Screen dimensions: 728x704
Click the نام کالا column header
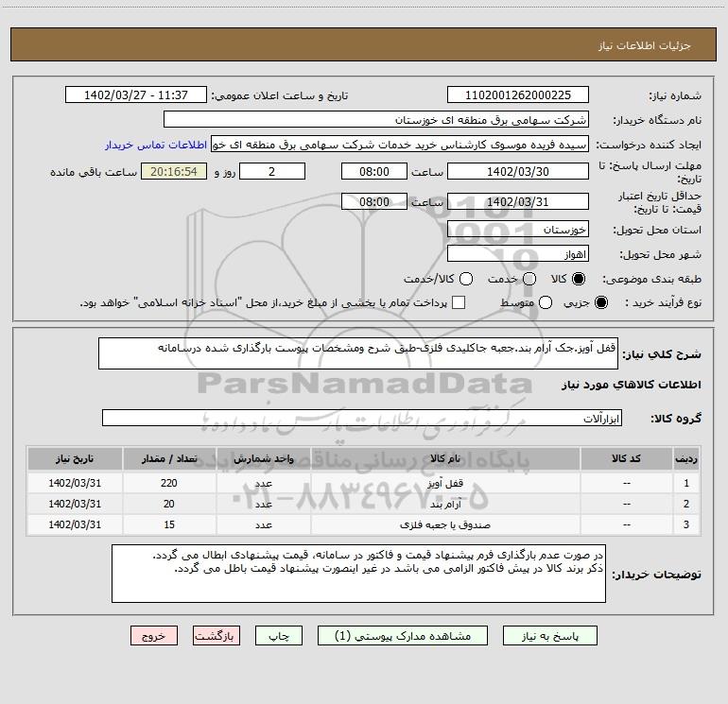(x=444, y=459)
